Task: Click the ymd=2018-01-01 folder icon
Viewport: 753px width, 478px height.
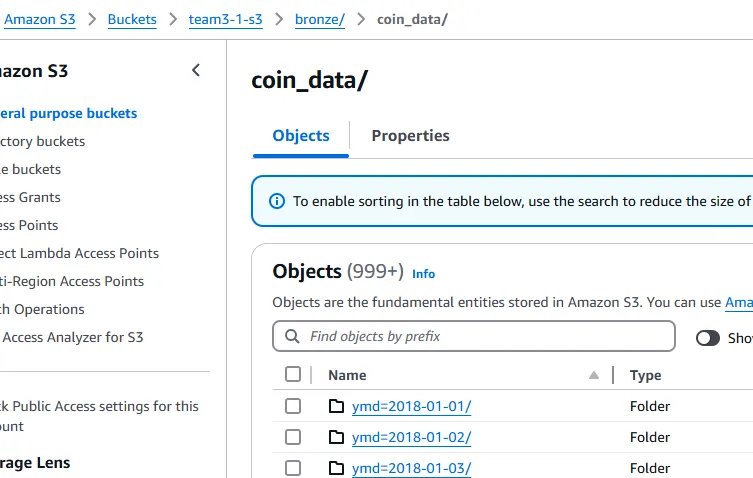Action: (x=336, y=406)
